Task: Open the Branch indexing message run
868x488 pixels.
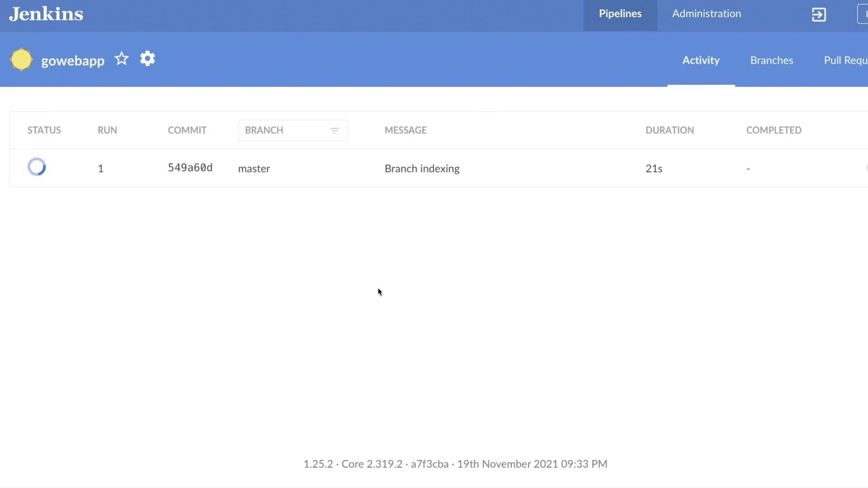Action: point(422,169)
